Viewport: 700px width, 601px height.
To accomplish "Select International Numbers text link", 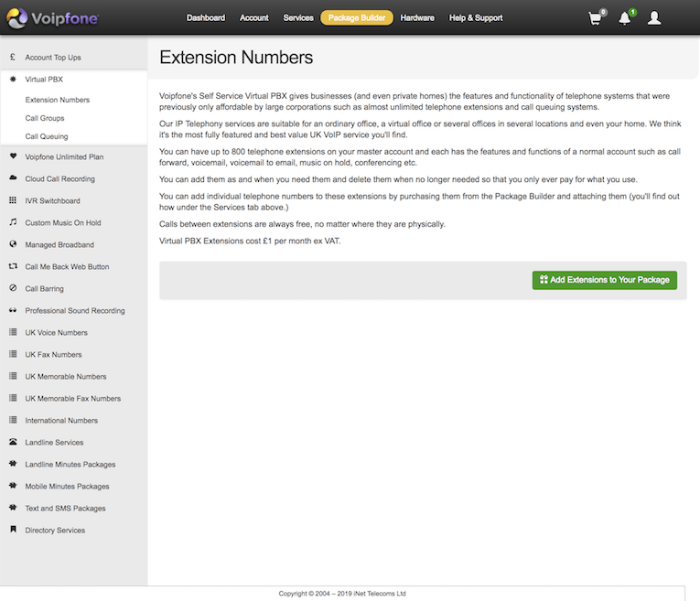I will click(61, 420).
